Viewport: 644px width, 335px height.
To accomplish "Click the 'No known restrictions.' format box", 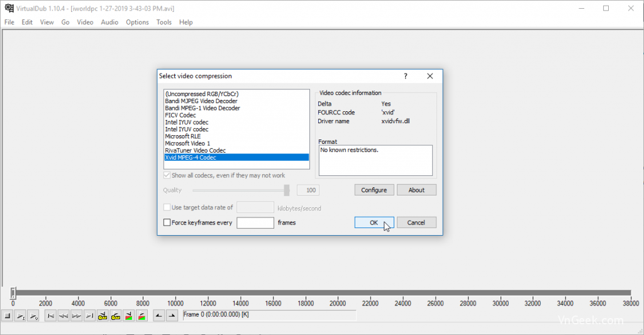I will coord(375,160).
